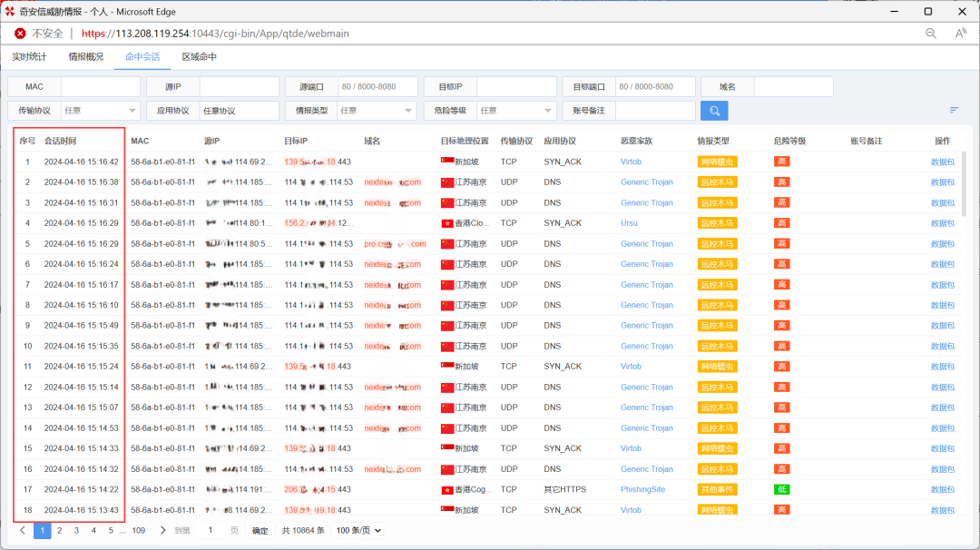
Task: Expand the 传输协议 dropdown
Action: click(x=100, y=111)
